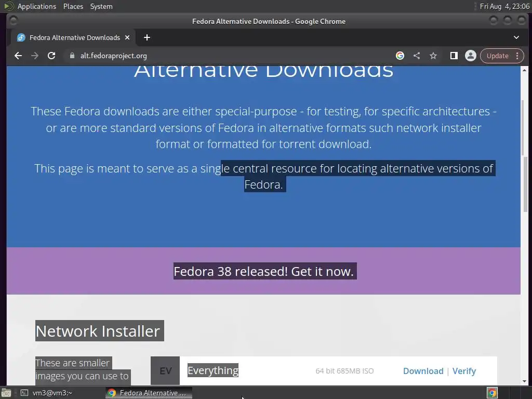The height and width of the screenshot is (399, 532).
Task: Click show desktop icon in bottom panel
Action: tap(6, 393)
